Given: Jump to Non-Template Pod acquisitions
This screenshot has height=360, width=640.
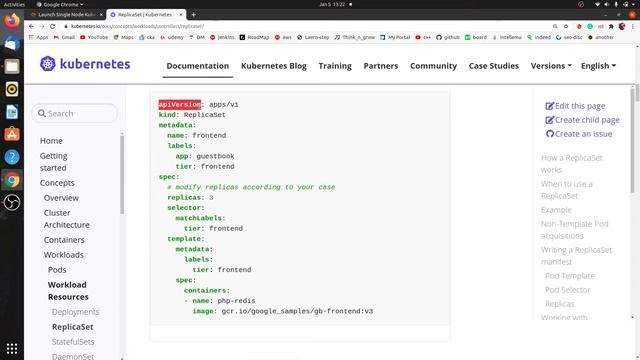Looking at the screenshot, I should pyautogui.click(x=574, y=230).
